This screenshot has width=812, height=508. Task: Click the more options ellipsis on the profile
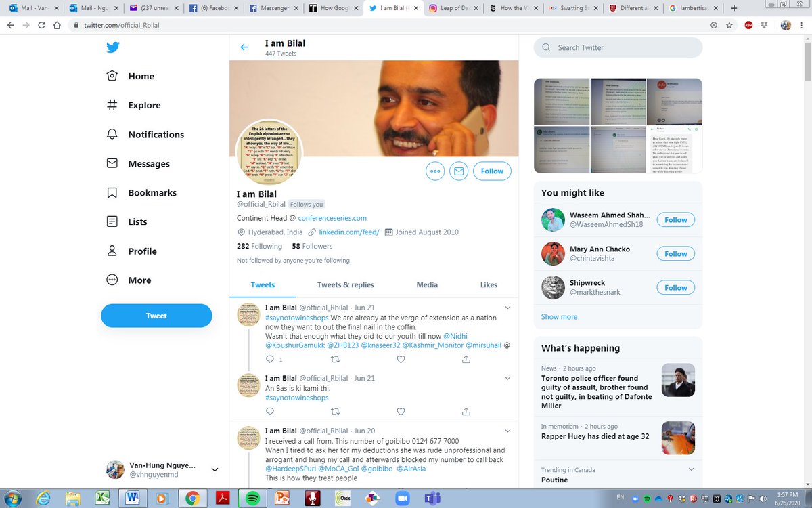click(x=435, y=171)
